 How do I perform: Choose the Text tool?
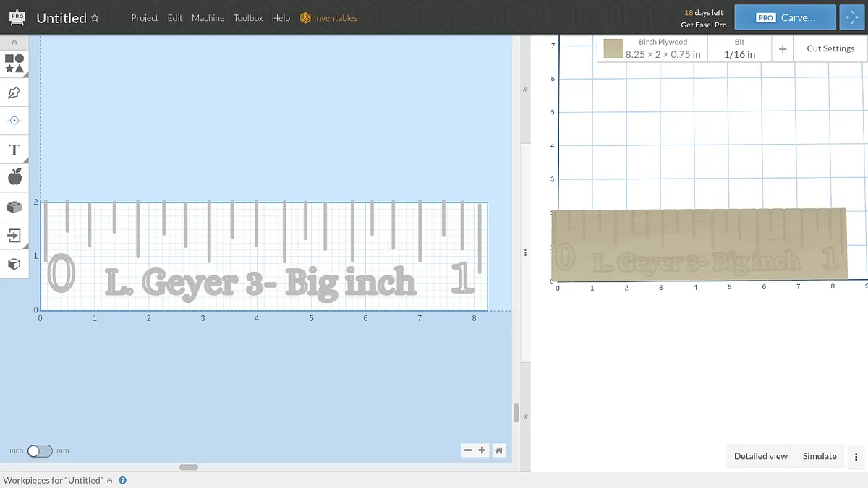[x=14, y=150]
